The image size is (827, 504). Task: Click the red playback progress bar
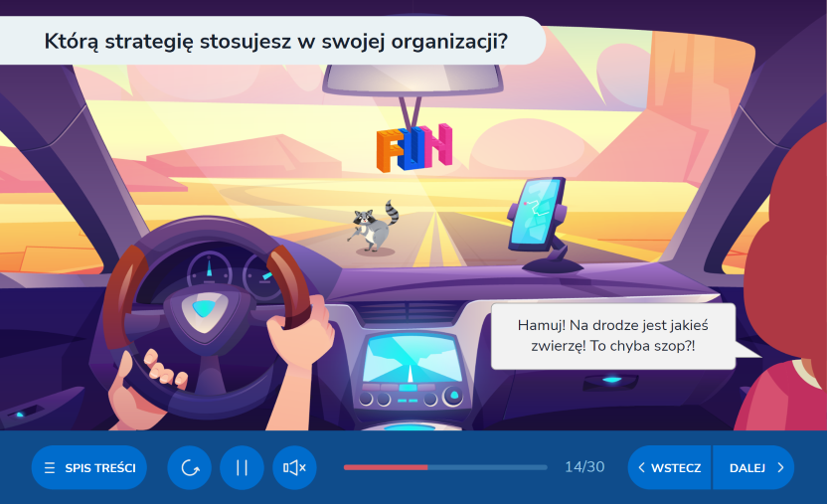pos(386,466)
